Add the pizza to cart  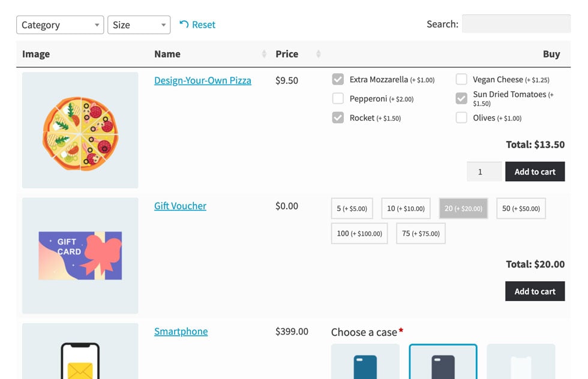coord(535,171)
